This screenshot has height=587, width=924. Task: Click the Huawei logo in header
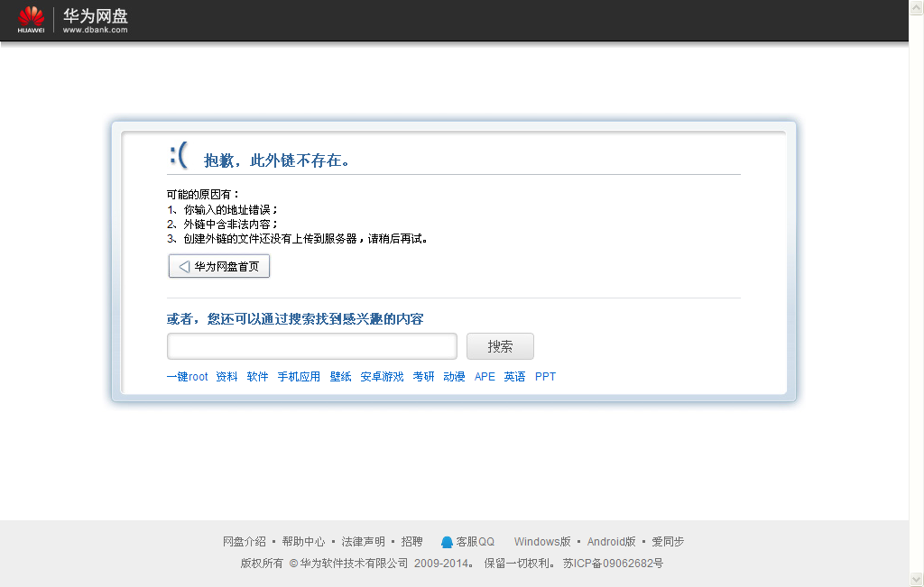[x=31, y=20]
